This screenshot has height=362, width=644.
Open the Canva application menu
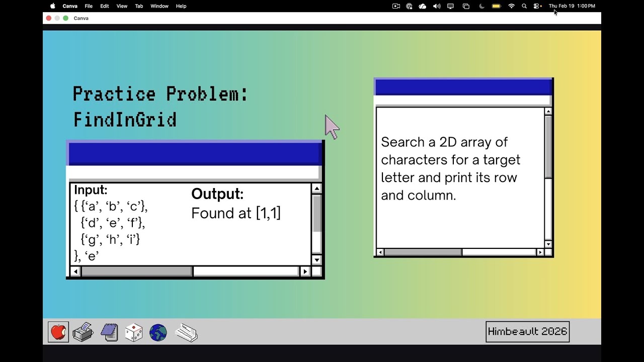70,6
